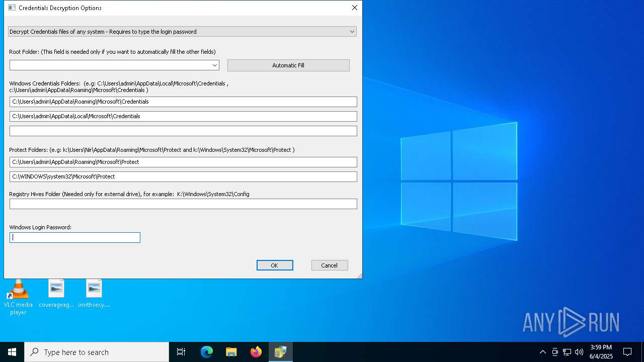Click the Windows Login Password label
The image size is (644, 362).
pos(40,227)
